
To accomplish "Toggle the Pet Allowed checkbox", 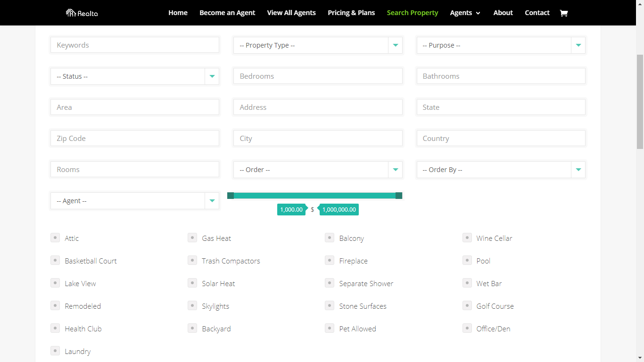I will point(330,328).
